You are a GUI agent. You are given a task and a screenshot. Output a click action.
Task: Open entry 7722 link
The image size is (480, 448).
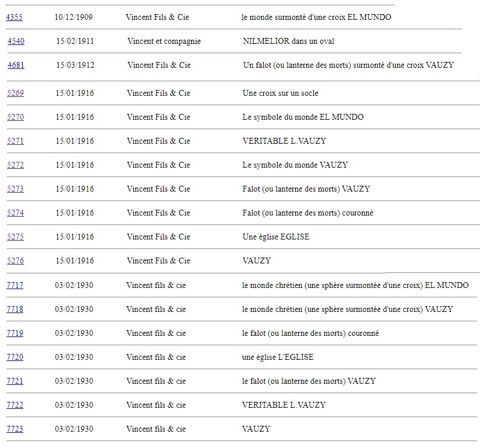point(15,405)
